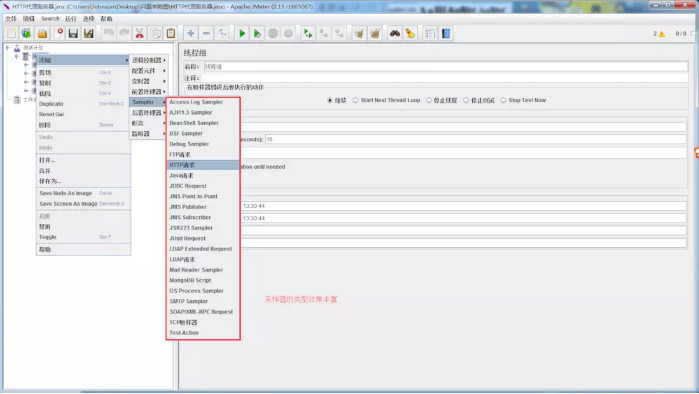Choose JDBC Request sampler

203,186
